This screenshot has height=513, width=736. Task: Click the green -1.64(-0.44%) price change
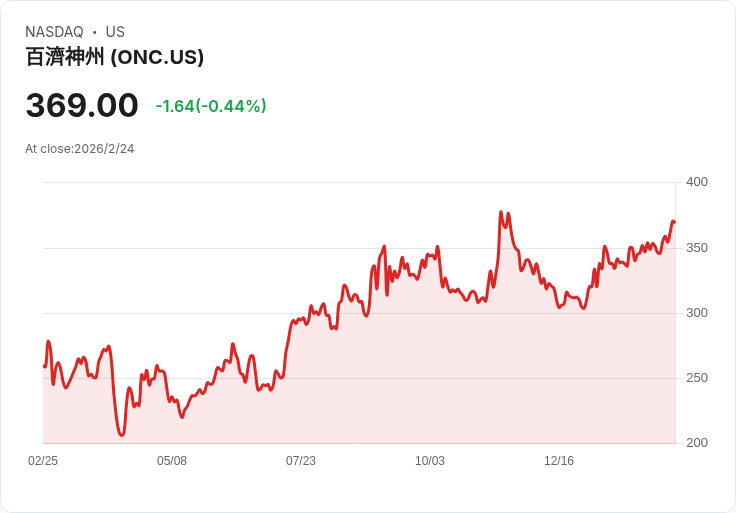point(211,106)
